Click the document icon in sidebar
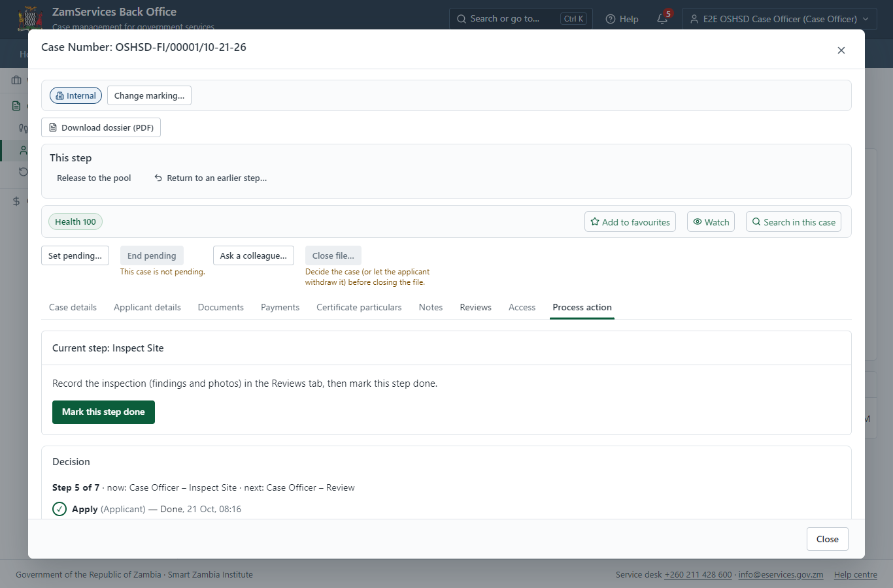893x588 pixels. [16, 106]
